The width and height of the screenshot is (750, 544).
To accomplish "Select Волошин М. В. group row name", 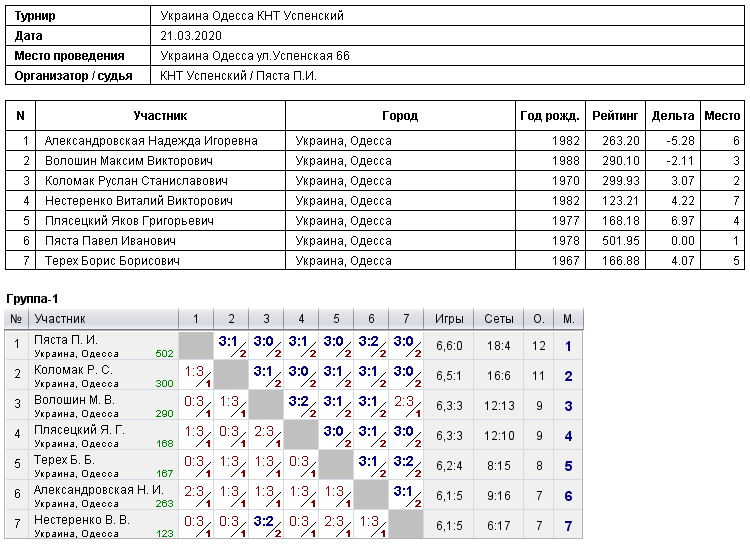I will coord(74,400).
